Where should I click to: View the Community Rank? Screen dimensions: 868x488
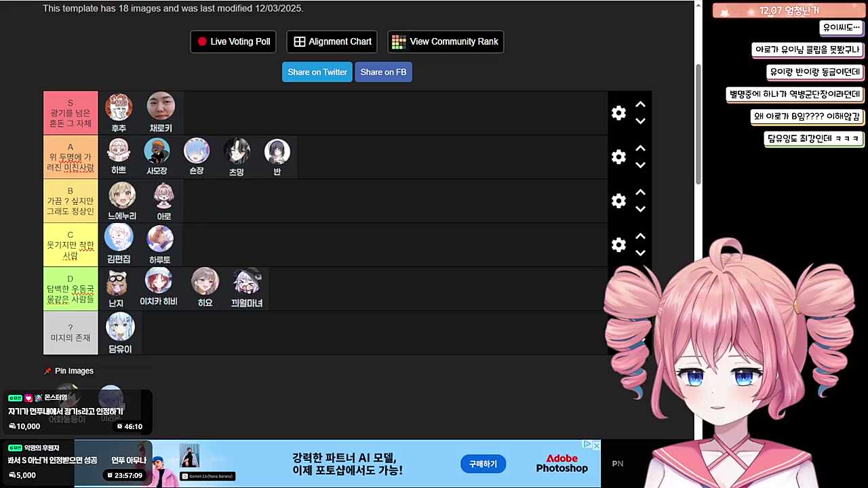pos(445,41)
